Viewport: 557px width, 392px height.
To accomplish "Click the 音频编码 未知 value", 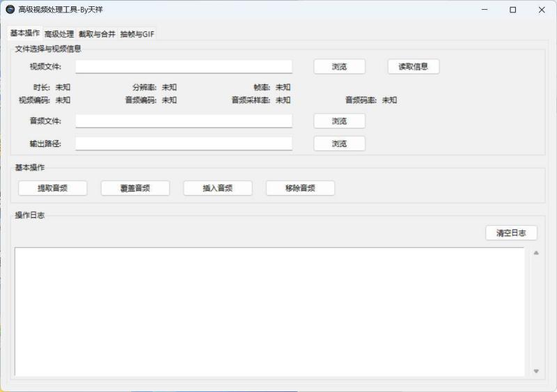I will (169, 100).
